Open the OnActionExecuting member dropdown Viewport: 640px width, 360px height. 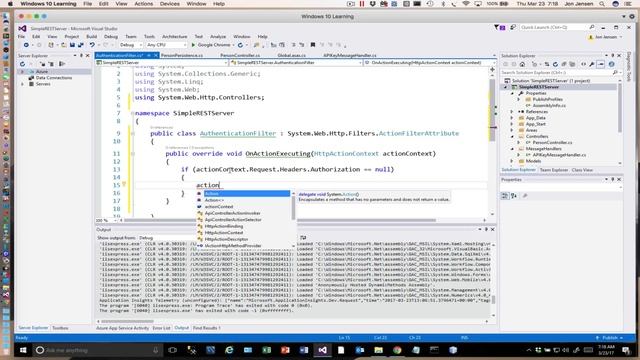tap(429, 63)
